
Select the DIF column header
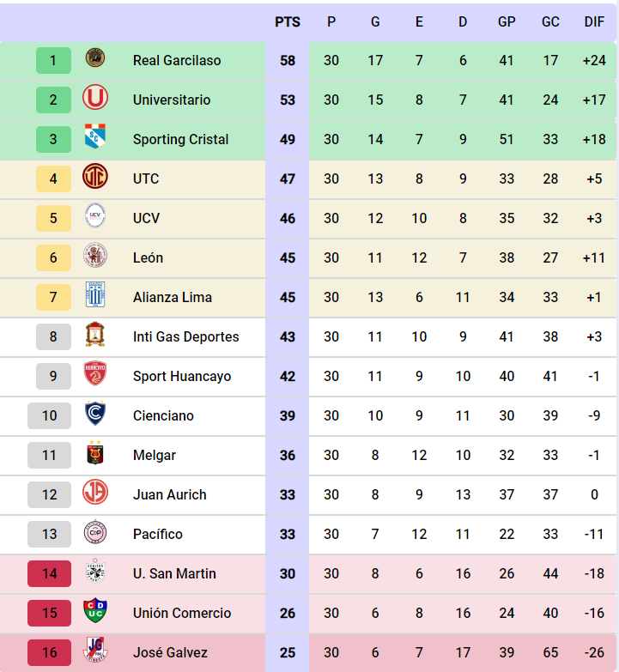coord(594,21)
